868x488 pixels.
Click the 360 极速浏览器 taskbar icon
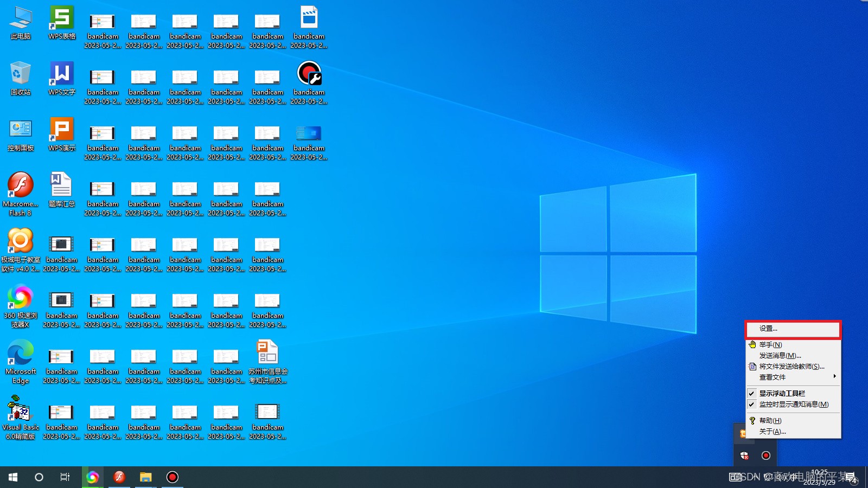click(x=93, y=477)
